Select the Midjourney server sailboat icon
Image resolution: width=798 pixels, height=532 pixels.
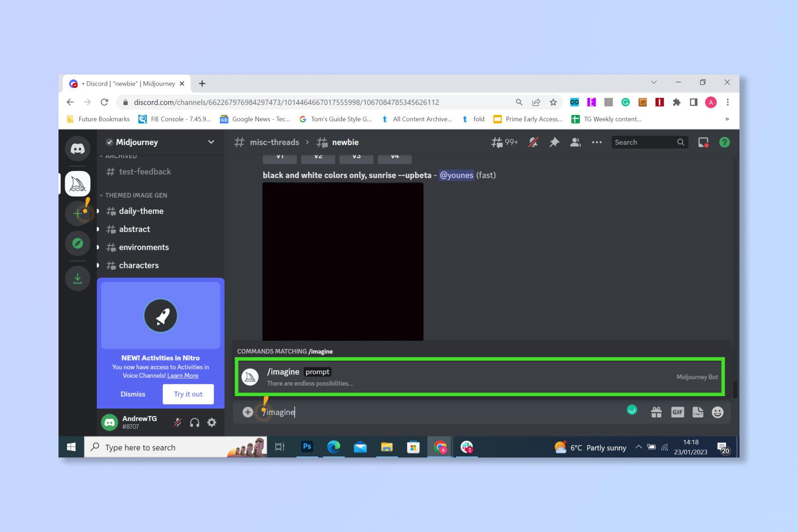77,183
